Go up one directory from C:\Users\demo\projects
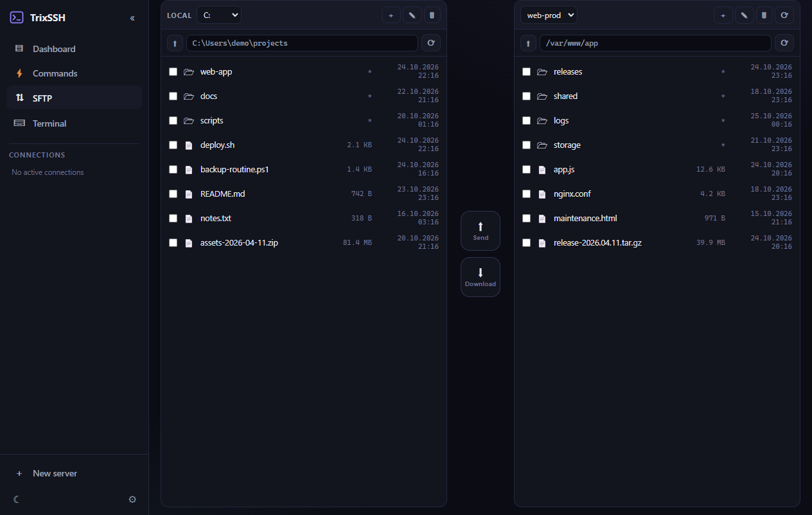The height and width of the screenshot is (515, 812). [175, 43]
